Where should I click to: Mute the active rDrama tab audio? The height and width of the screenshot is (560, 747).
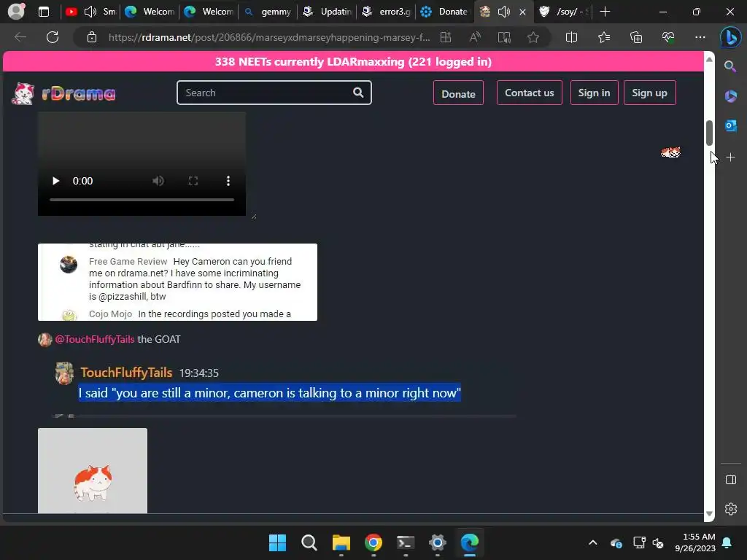point(503,12)
